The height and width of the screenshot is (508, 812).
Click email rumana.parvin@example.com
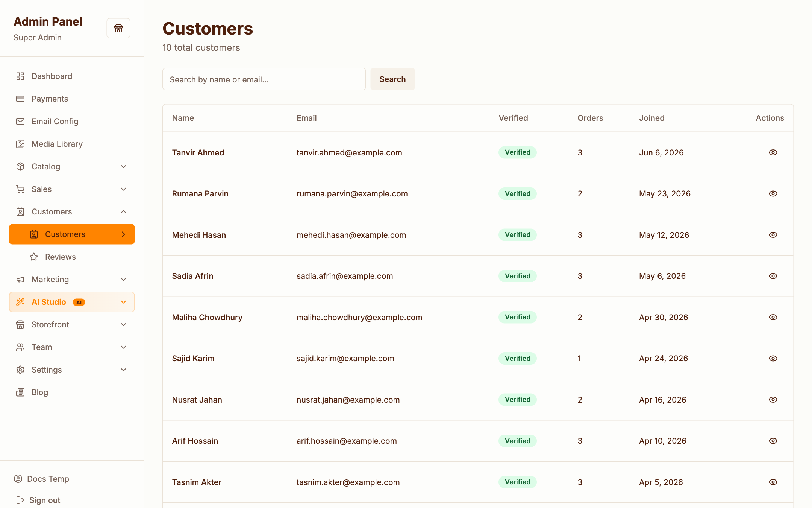(x=352, y=194)
